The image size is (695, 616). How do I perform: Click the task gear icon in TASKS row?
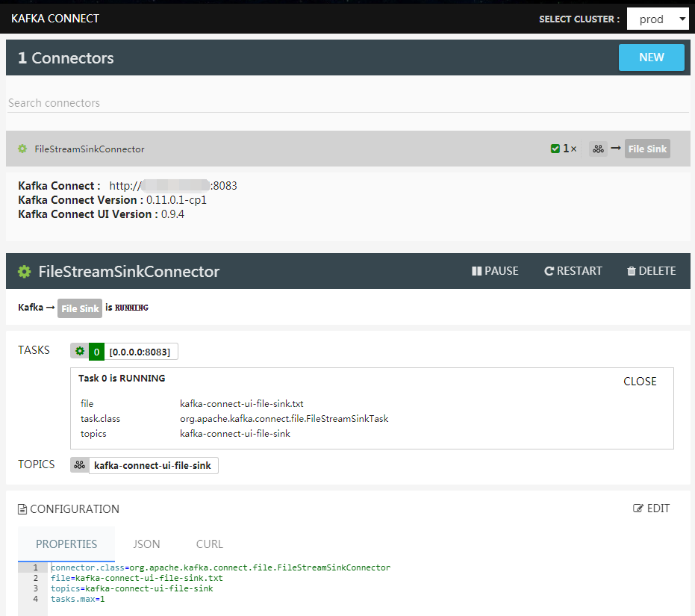pos(80,352)
